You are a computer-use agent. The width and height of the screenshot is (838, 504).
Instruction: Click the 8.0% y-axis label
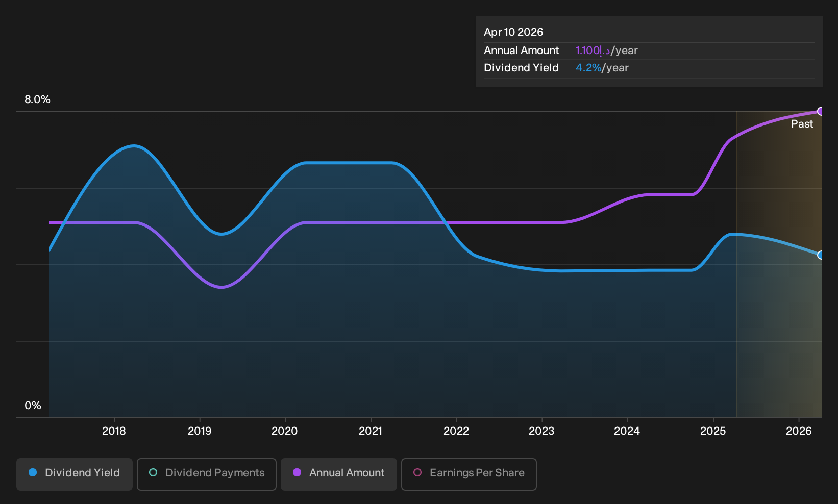point(37,99)
